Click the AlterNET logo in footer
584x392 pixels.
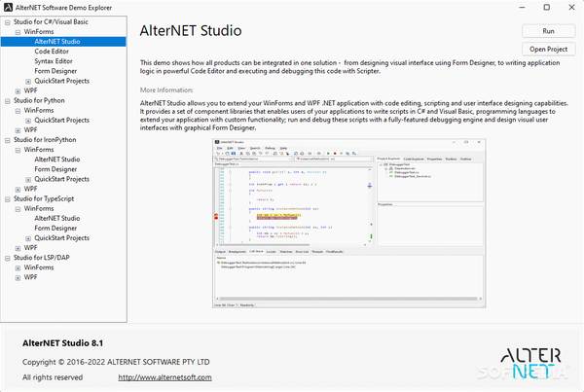(x=530, y=363)
